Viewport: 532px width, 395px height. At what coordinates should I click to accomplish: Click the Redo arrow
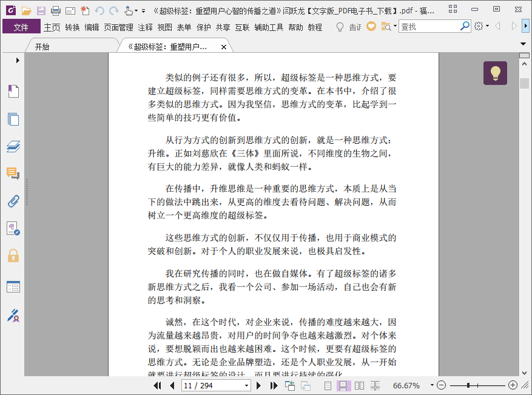tap(114, 11)
